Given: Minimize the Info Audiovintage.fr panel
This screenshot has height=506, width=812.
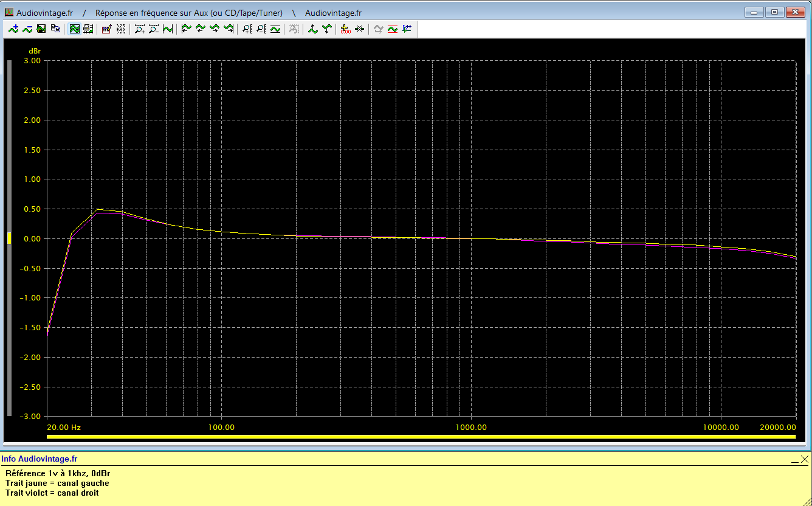Looking at the screenshot, I should pyautogui.click(x=794, y=460).
